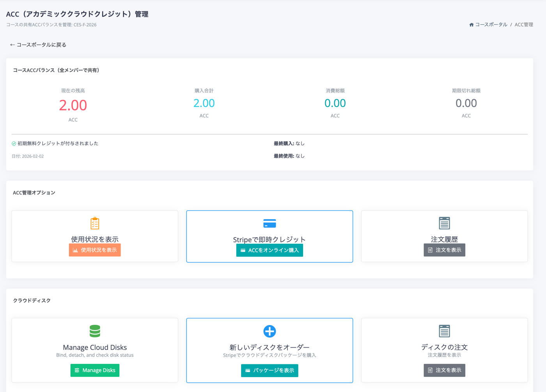The image size is (546, 392).
Task: Click the document list icon above 注文履歴
Action: [444, 223]
